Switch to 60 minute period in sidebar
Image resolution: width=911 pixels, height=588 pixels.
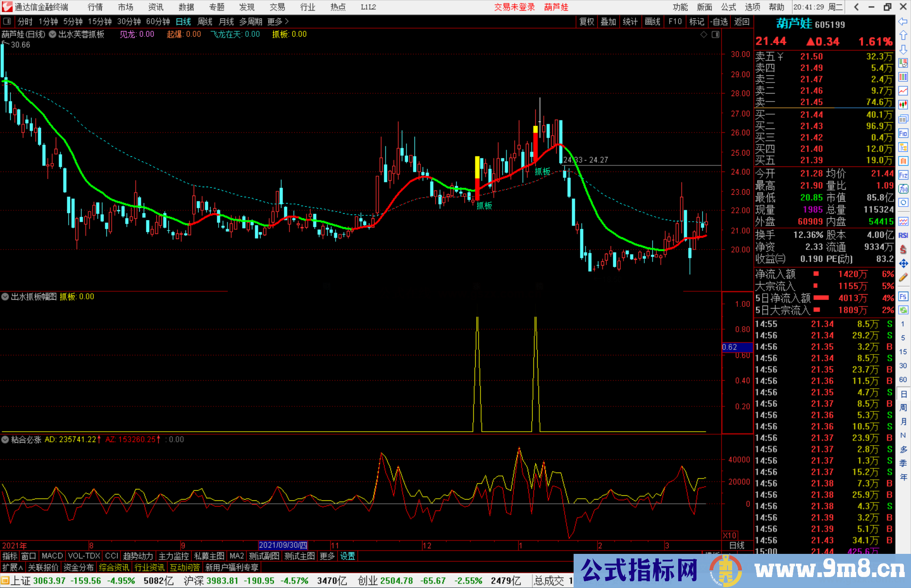tap(903, 379)
